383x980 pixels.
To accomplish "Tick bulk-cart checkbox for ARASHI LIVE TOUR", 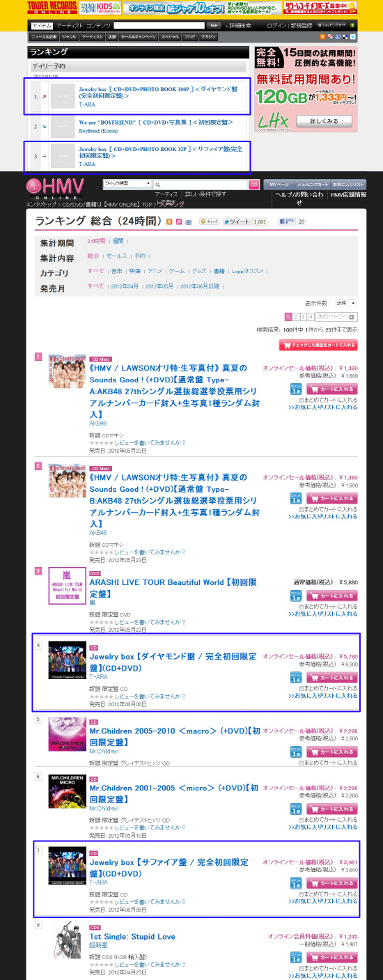I will pyautogui.click(x=300, y=607).
